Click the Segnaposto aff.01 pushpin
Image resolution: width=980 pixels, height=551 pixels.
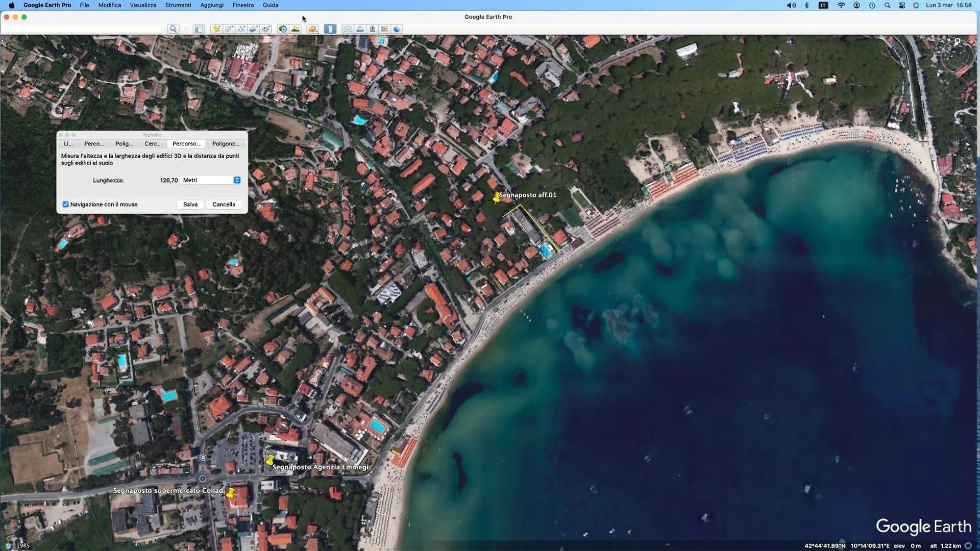pyautogui.click(x=496, y=197)
